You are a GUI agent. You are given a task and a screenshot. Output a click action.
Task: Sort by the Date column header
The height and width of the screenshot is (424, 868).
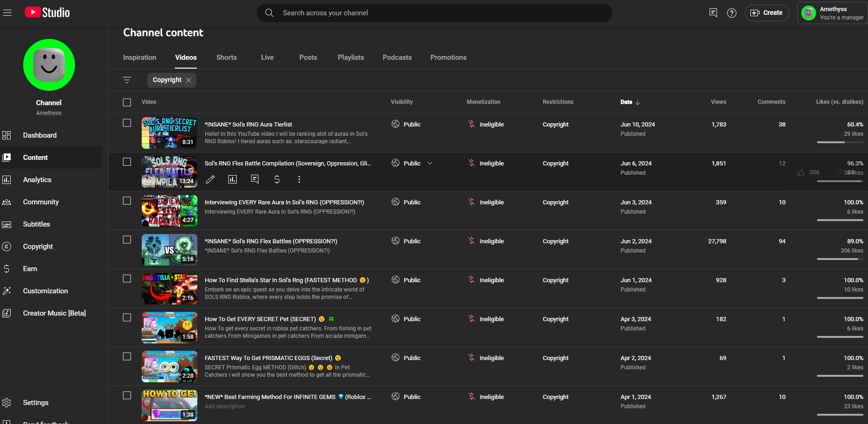click(630, 102)
